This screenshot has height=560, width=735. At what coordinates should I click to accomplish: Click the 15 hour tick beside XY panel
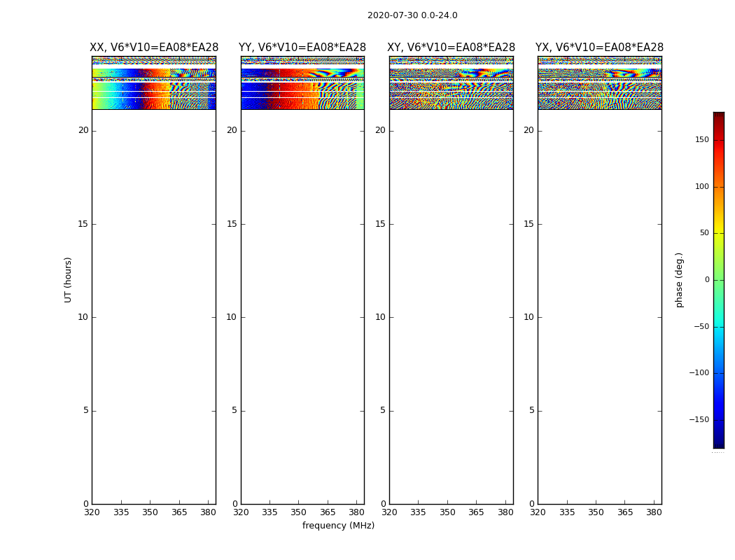point(380,224)
